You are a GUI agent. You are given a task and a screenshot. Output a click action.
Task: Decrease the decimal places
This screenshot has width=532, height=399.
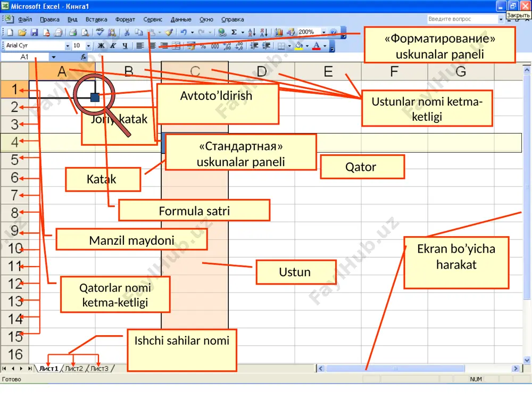click(239, 46)
